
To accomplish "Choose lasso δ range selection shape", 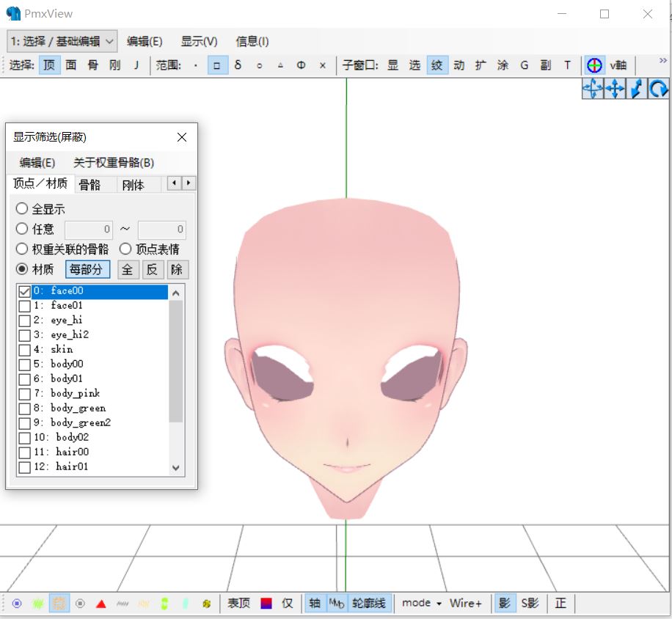I will pos(238,65).
